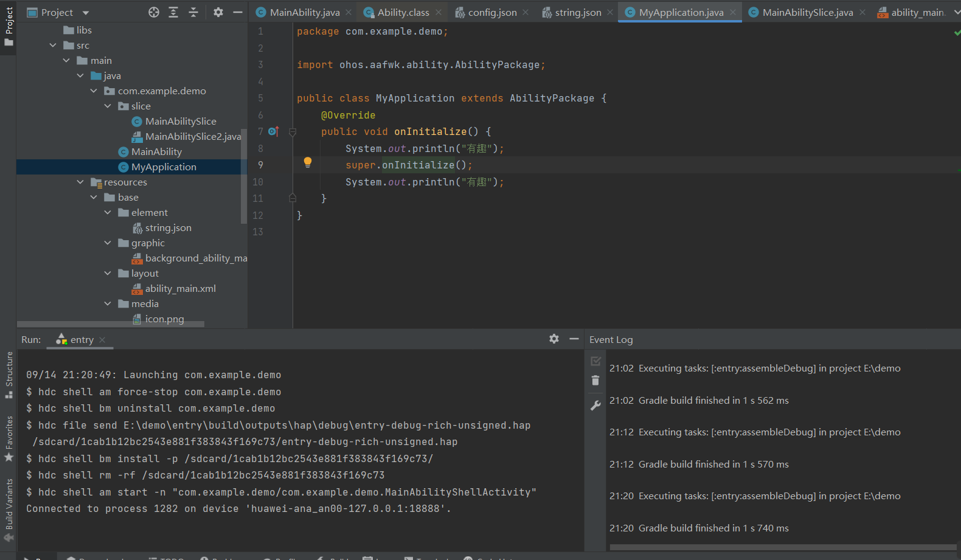Collapse the main folder
The image size is (961, 560).
66,60
